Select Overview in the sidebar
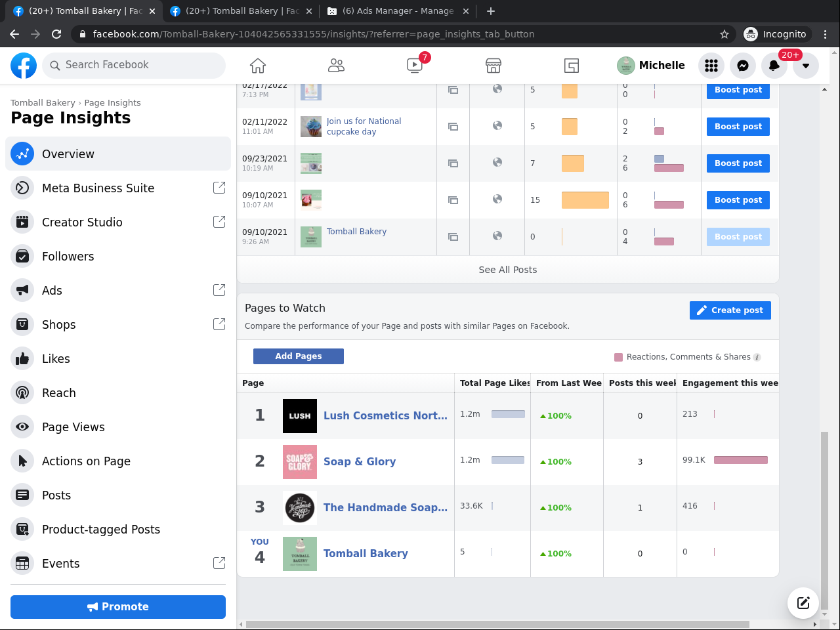 click(x=118, y=154)
